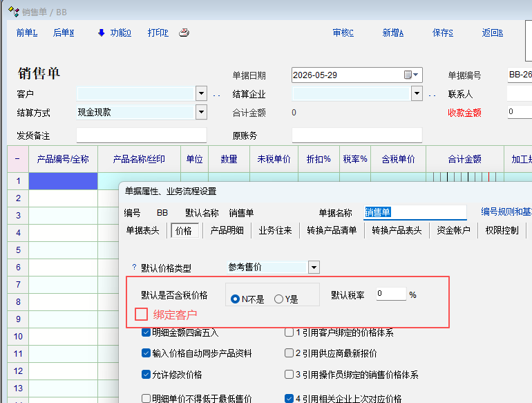Click the 产品名称/丝印 column header
This screenshot has width=532, height=403.
139,159
